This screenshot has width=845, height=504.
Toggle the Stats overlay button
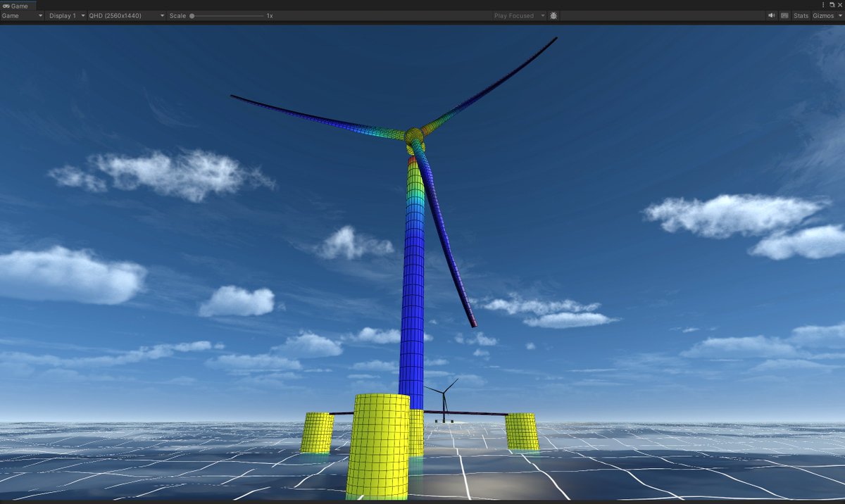[x=801, y=15]
